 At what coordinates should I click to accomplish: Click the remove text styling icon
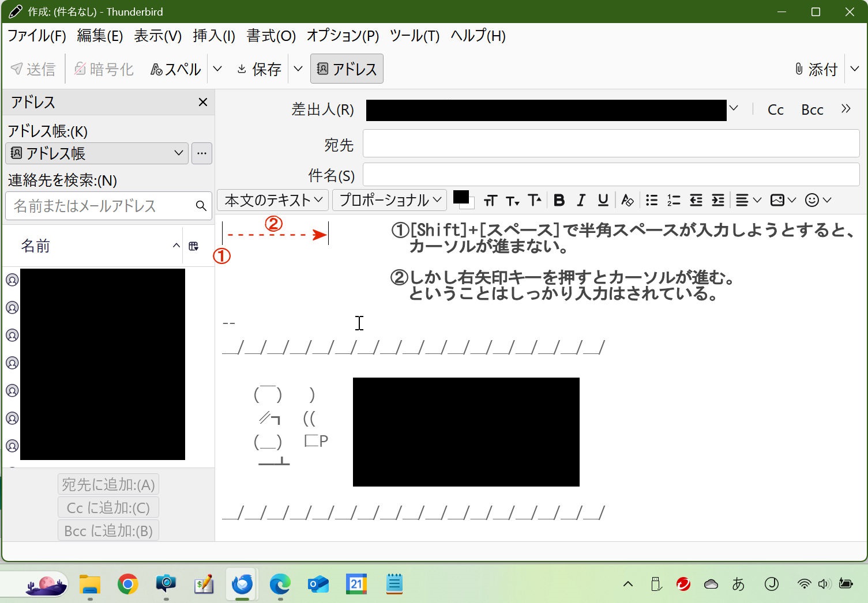tap(627, 200)
